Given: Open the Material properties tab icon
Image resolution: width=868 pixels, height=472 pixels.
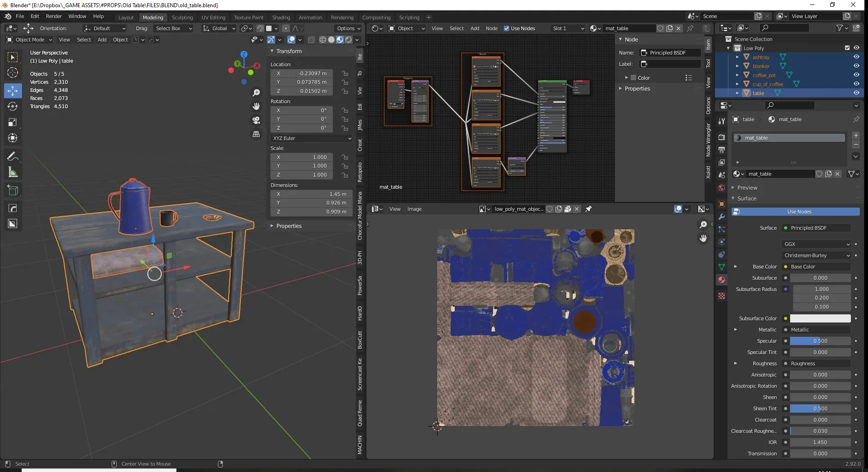Looking at the screenshot, I should pos(722,280).
